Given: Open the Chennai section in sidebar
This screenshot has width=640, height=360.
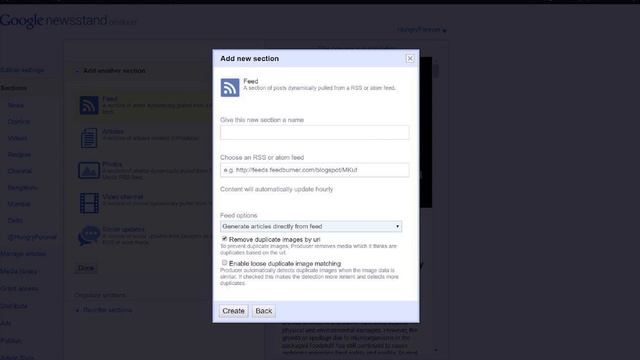Looking at the screenshot, I should point(19,171).
